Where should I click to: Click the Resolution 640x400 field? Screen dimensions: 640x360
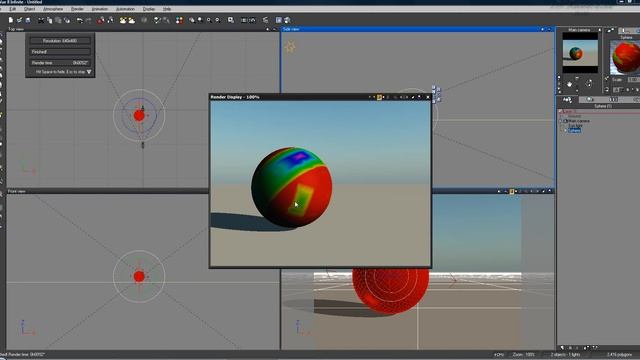(60, 41)
